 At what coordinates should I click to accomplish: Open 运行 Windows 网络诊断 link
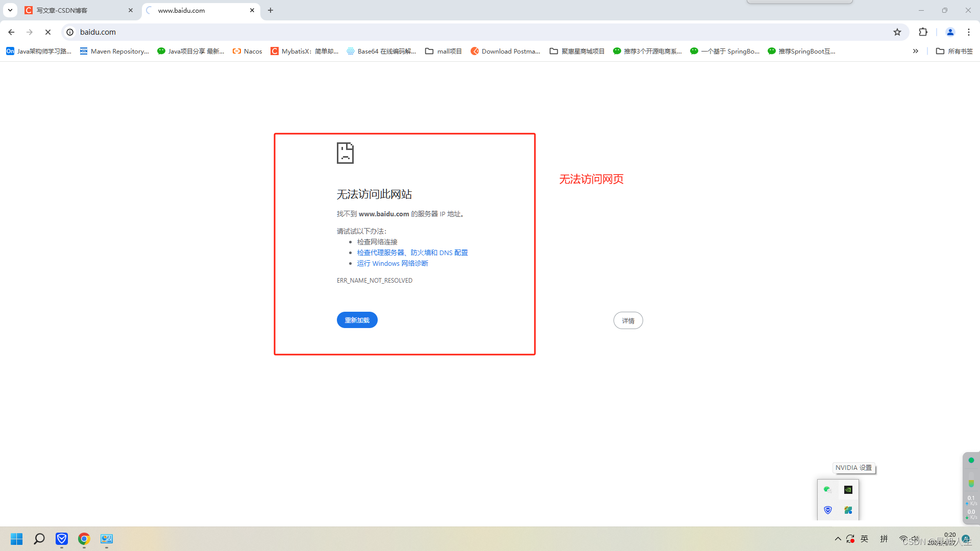[x=393, y=263]
